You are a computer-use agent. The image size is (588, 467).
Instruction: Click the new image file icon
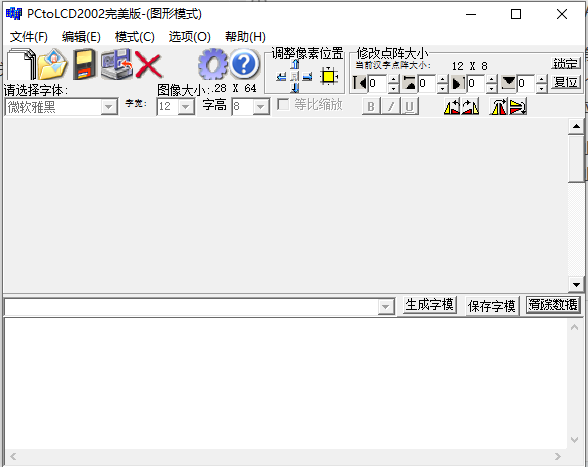coord(21,64)
